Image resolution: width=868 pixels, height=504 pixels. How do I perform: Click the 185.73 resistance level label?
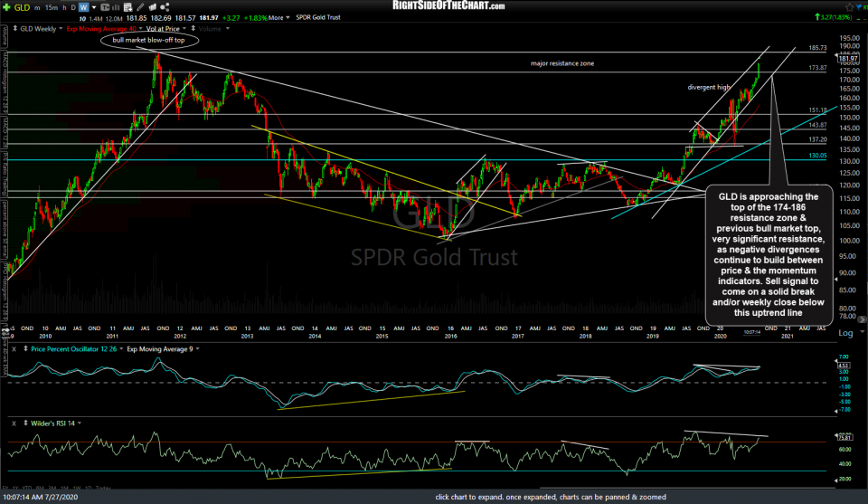pyautogui.click(x=817, y=48)
